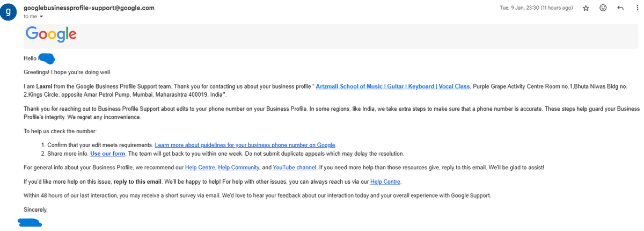Screen dimensions: 644x231
Task: Open the three-dot more options menu
Action: pos(637,8)
